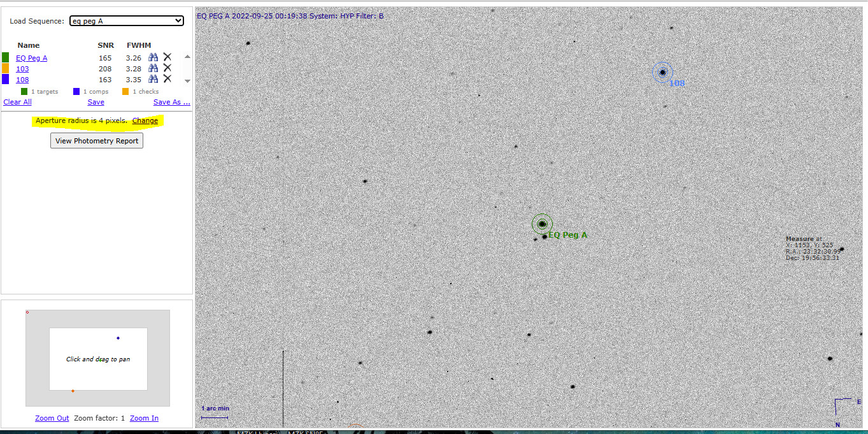Click the Clear All link
Screen dimensions: 868x434
point(17,102)
